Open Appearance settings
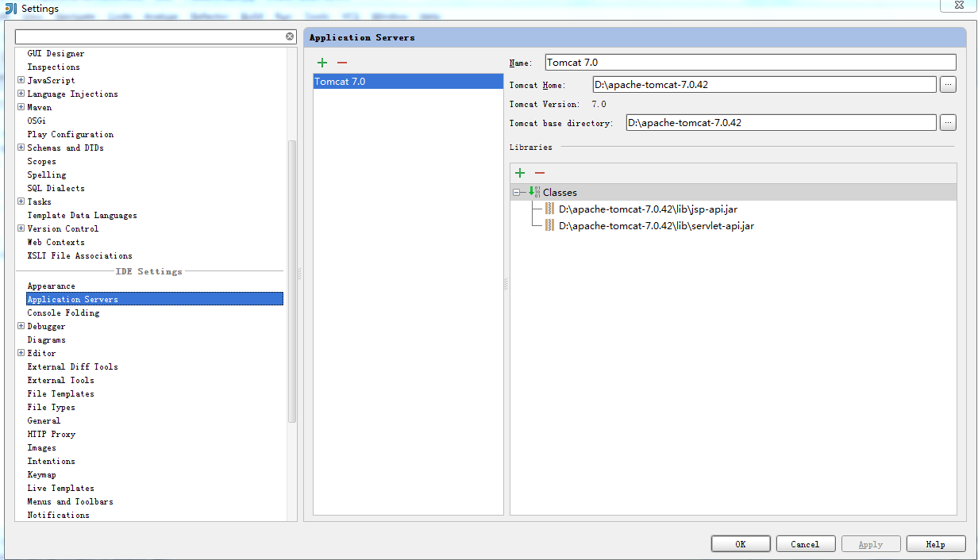This screenshot has height=560, width=978. pyautogui.click(x=51, y=286)
